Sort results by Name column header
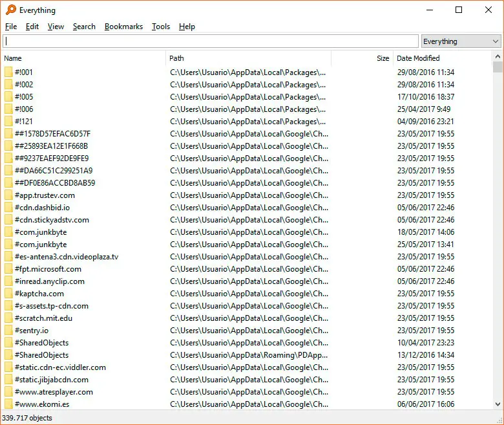 84,58
